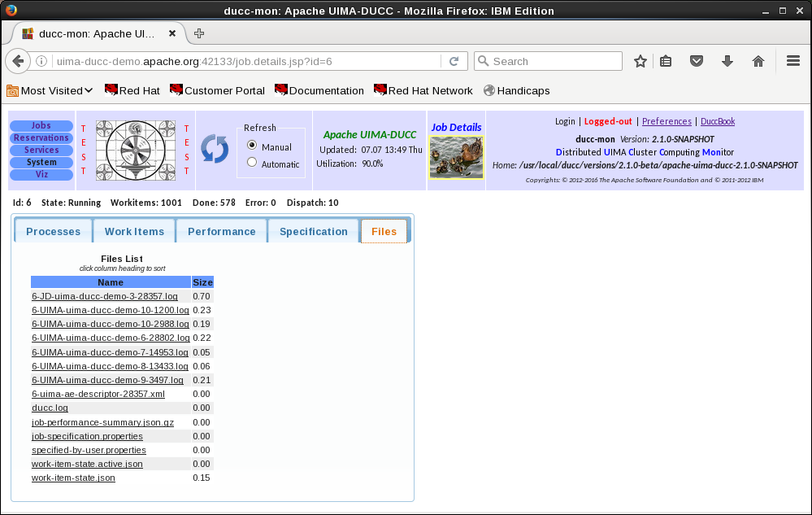
Task: Expand the Most Visited bookmarks dropdown
Action: tap(50, 90)
